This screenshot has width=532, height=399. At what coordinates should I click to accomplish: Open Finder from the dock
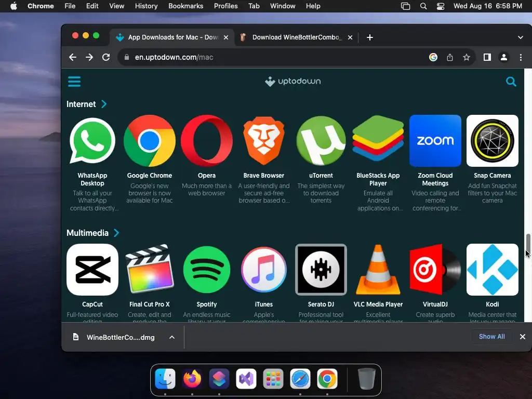pyautogui.click(x=165, y=379)
